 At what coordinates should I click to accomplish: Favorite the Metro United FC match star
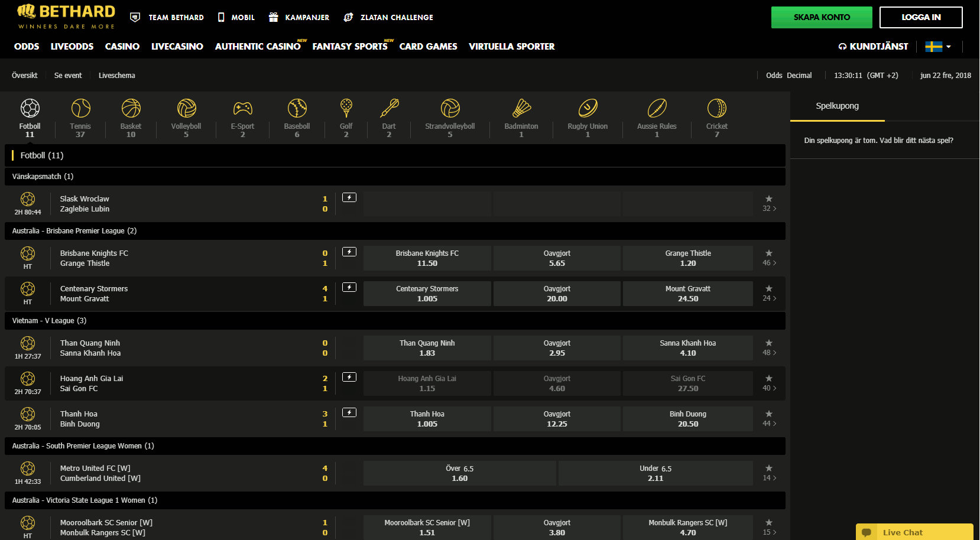[769, 468]
